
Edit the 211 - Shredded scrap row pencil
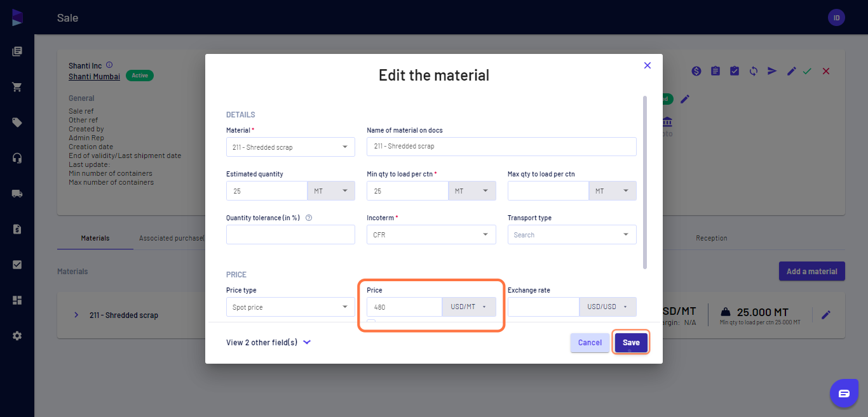coord(825,315)
